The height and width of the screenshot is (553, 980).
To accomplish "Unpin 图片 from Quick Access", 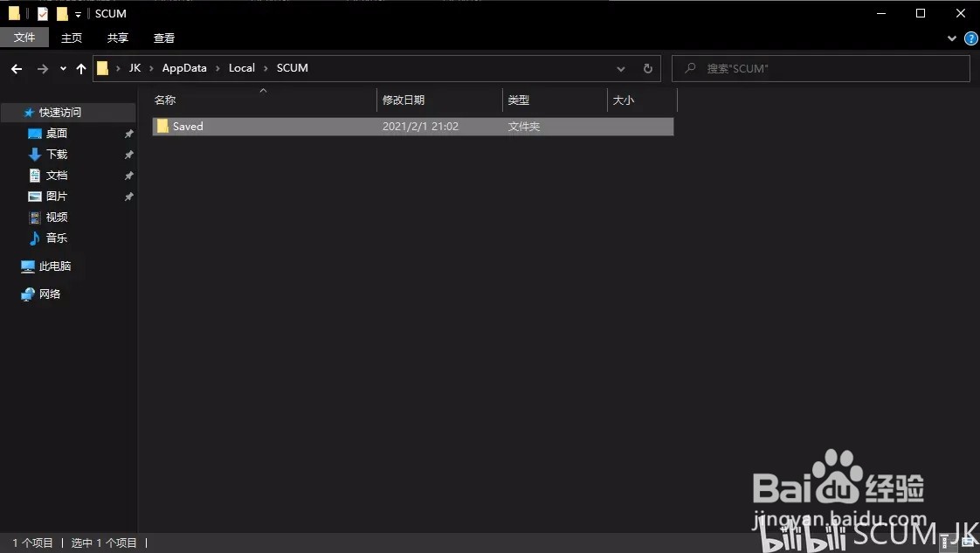I will click(x=128, y=196).
